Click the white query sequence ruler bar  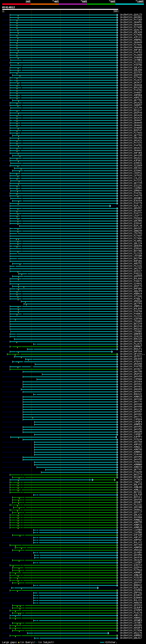tap(60, 10)
